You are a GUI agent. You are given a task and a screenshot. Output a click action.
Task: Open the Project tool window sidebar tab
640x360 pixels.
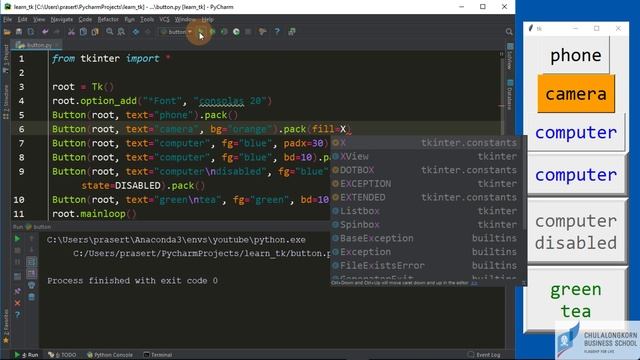[x=6, y=59]
